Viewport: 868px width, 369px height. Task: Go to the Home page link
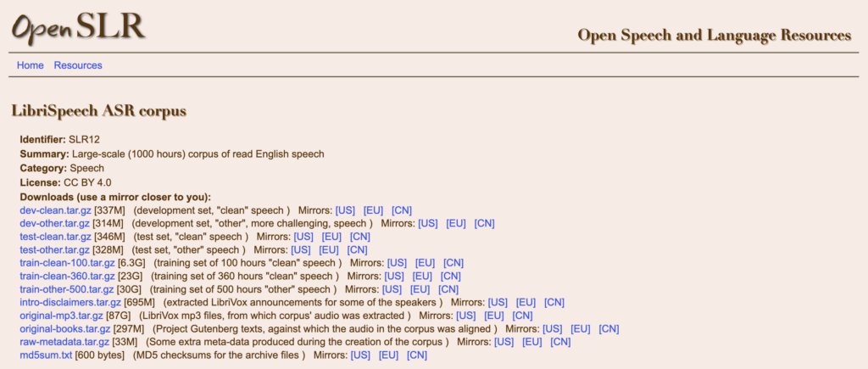[x=30, y=65]
